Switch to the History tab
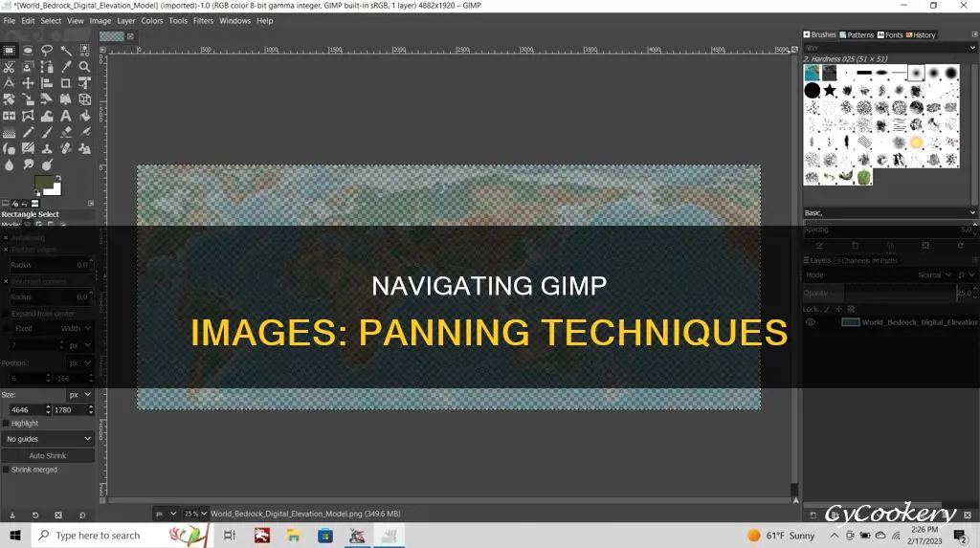The width and height of the screenshot is (980, 548). (921, 35)
